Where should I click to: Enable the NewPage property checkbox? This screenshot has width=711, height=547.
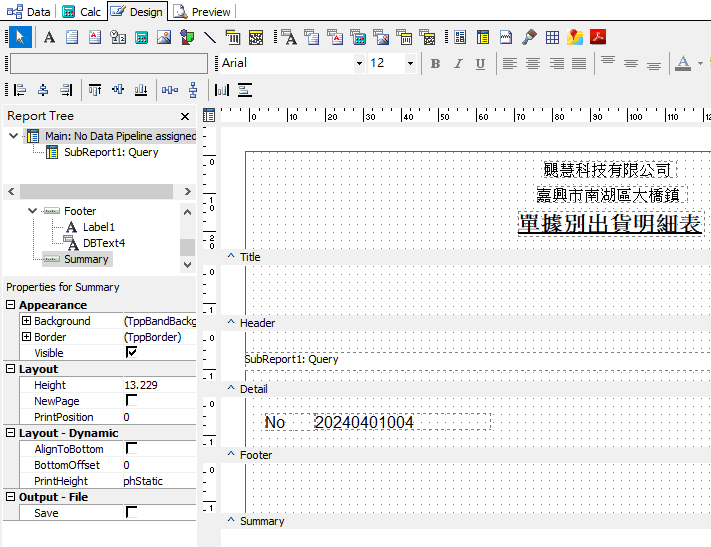tap(131, 400)
